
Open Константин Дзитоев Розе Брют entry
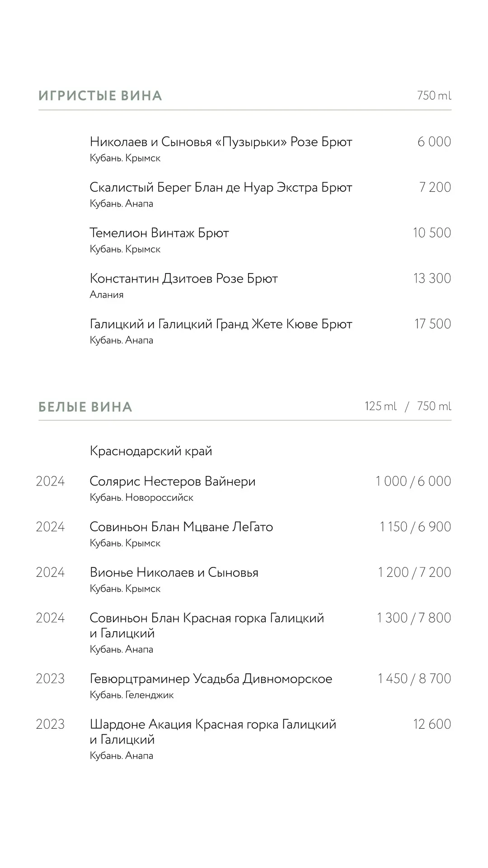coord(183,278)
